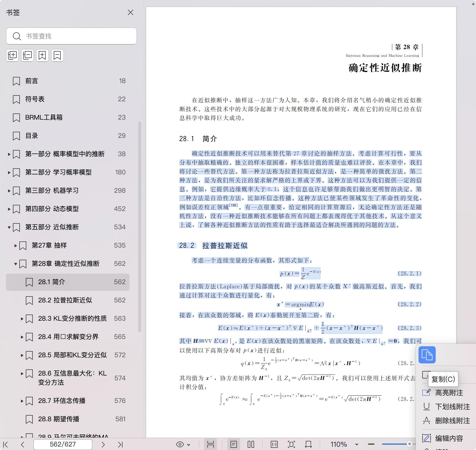Open the 目录 bookmark entry
476x450 pixels.
(31, 136)
